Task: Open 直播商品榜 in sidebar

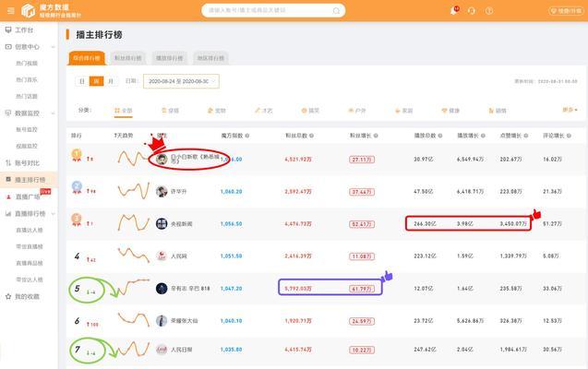Action: point(30,263)
